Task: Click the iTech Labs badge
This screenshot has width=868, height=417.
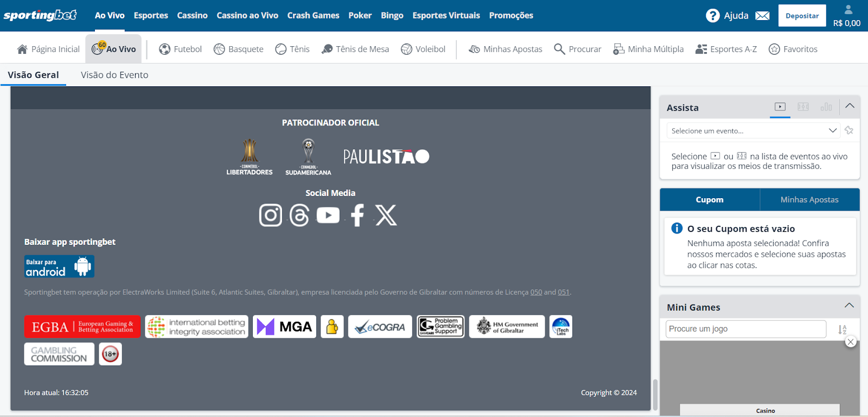Action: click(x=561, y=327)
